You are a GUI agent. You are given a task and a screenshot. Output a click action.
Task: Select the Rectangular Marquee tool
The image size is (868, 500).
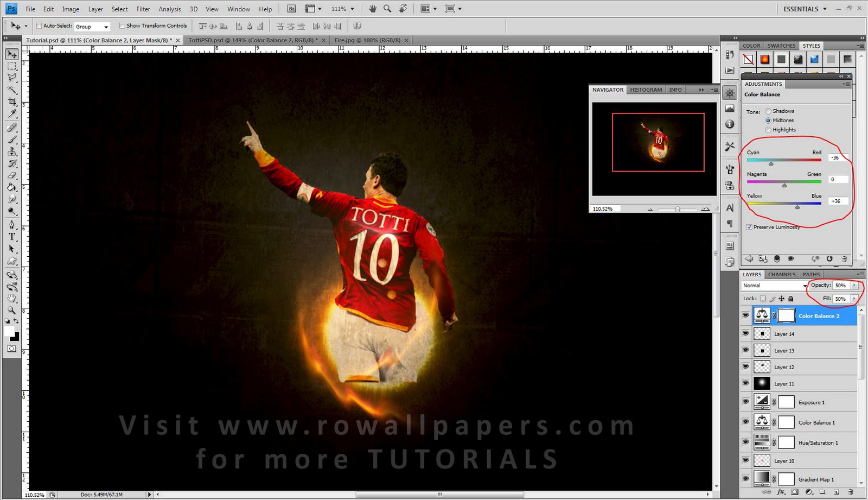pyautogui.click(x=12, y=66)
